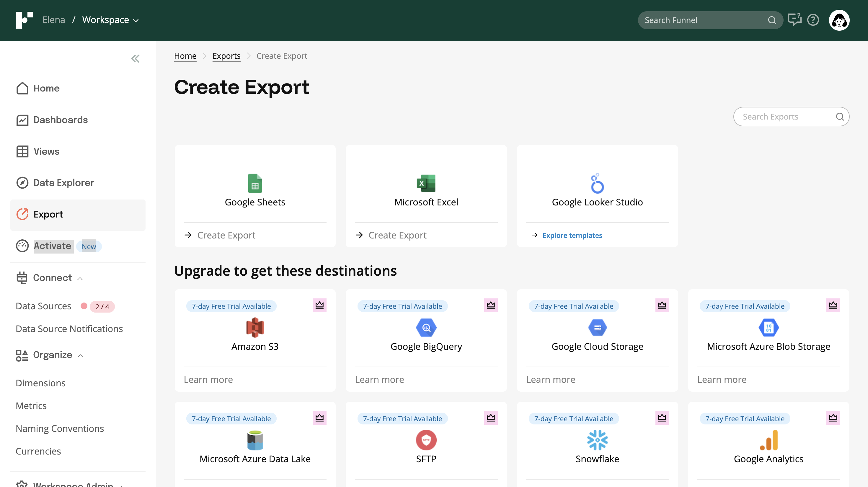Click Create Export under Google Sheets
The width and height of the screenshot is (868, 487).
(226, 235)
